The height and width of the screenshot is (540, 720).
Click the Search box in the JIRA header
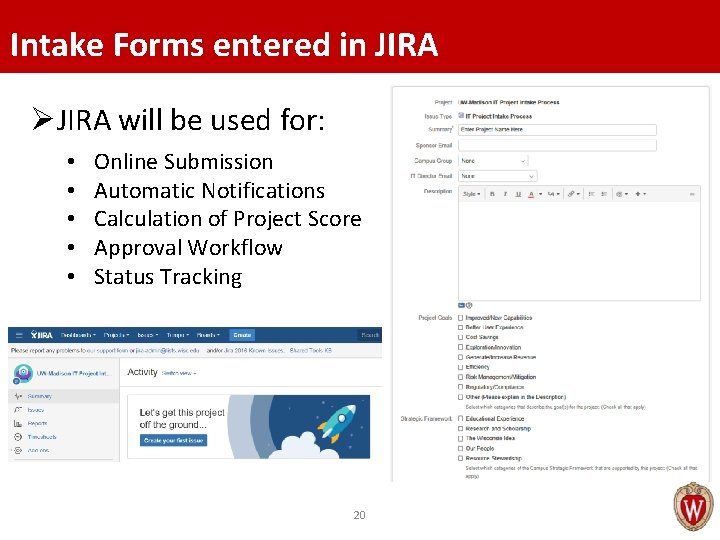(370, 335)
